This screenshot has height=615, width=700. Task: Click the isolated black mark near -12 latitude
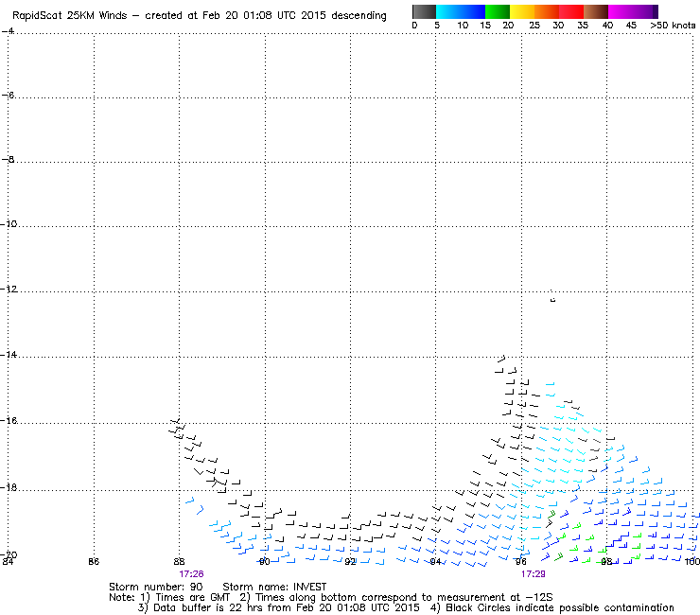pyautogui.click(x=552, y=300)
